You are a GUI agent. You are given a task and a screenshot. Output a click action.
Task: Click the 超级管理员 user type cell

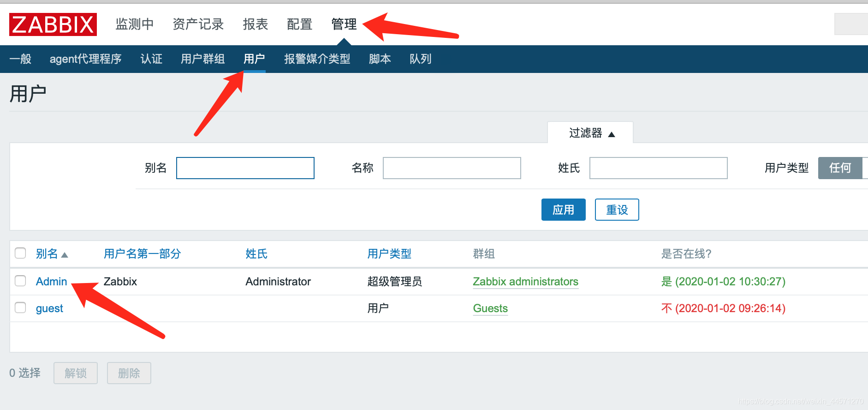(x=395, y=282)
